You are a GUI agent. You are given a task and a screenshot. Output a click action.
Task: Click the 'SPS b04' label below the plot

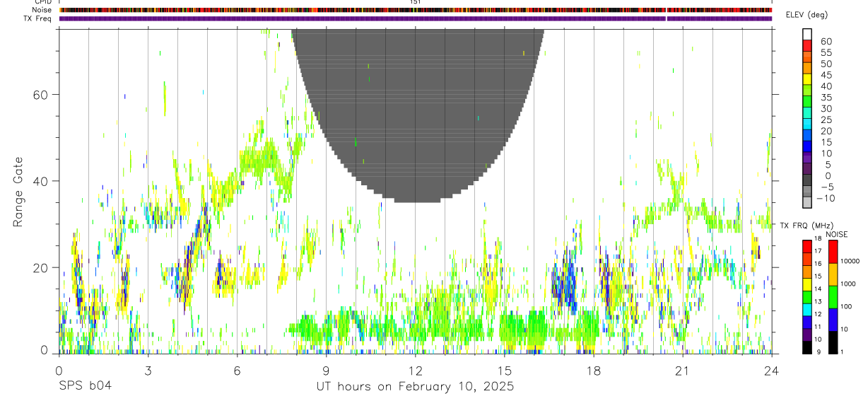click(85, 386)
